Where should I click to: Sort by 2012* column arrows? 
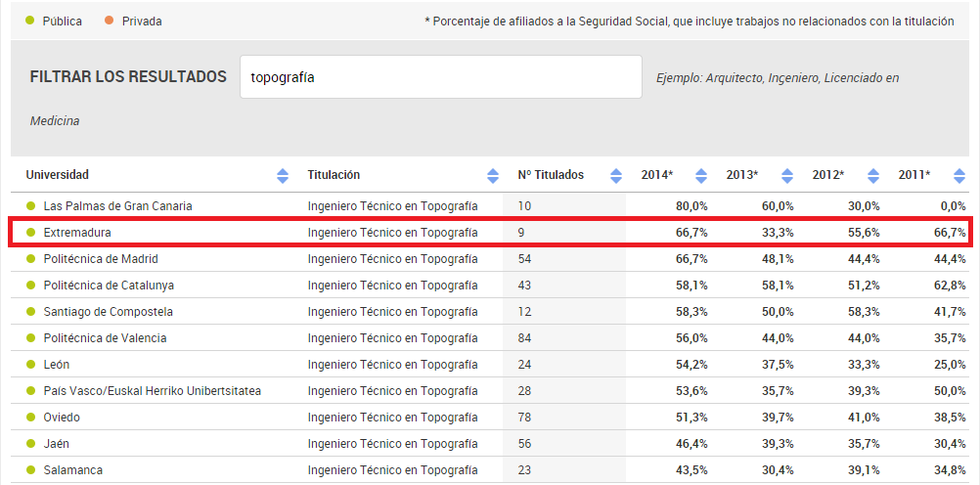873,176
